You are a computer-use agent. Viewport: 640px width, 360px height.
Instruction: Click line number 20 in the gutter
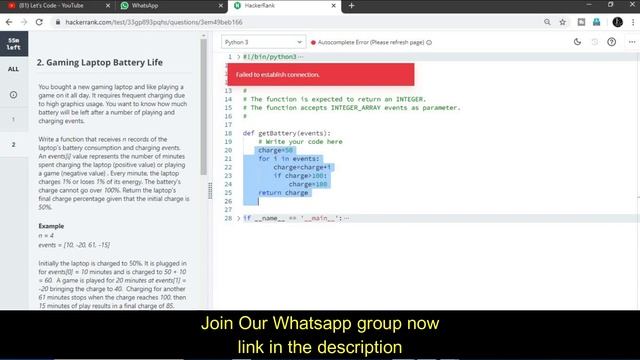228,150
